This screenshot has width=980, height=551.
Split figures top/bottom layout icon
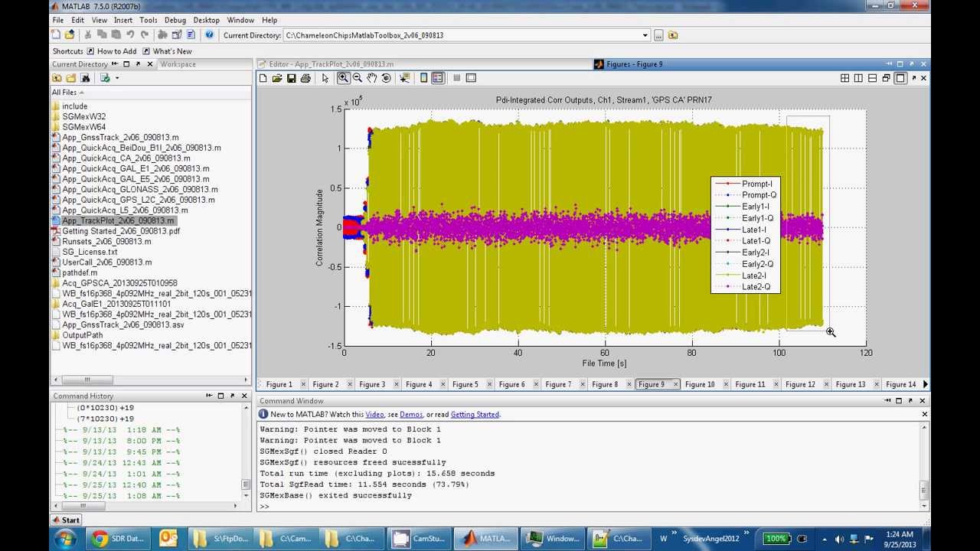(x=872, y=78)
